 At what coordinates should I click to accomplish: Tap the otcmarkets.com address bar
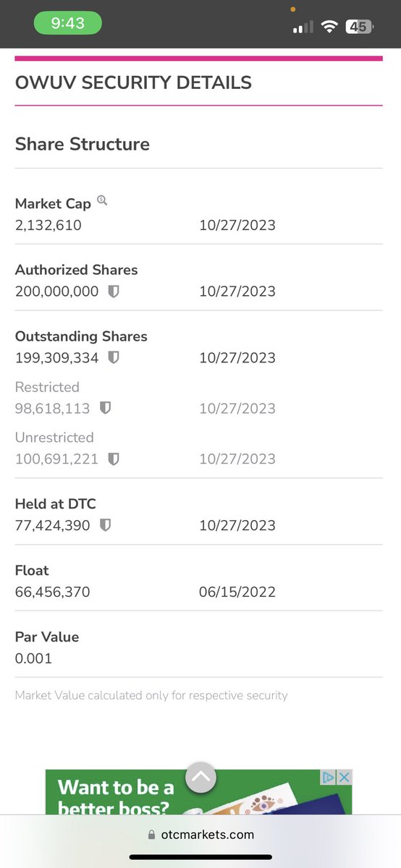[200, 834]
